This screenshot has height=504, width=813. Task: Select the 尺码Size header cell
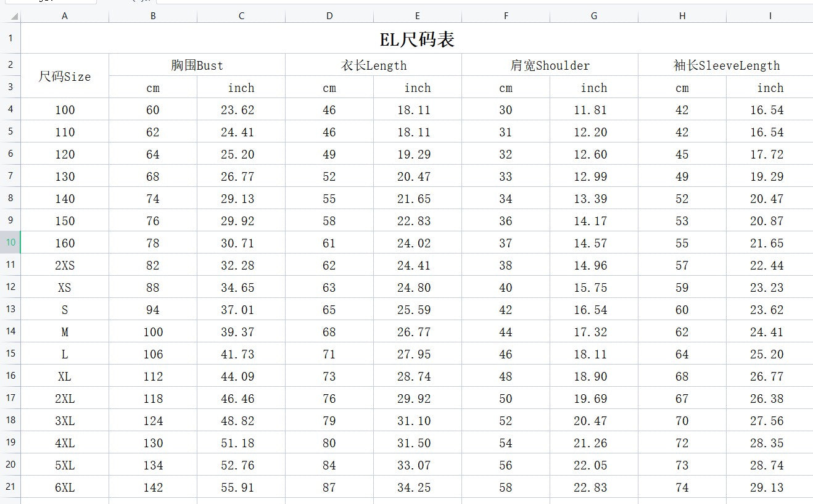tap(65, 76)
